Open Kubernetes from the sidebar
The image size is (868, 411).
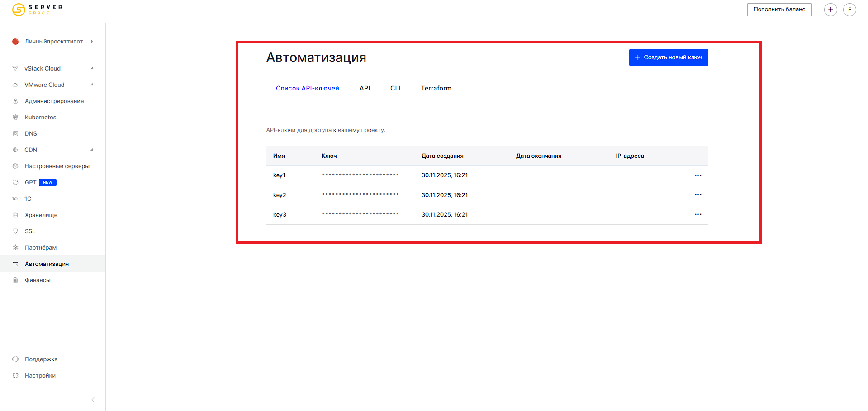(x=40, y=117)
